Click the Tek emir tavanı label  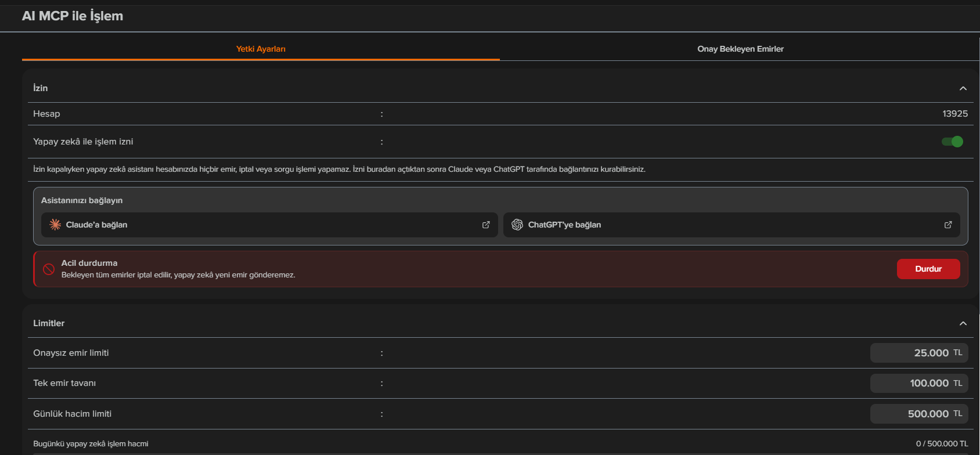64,383
